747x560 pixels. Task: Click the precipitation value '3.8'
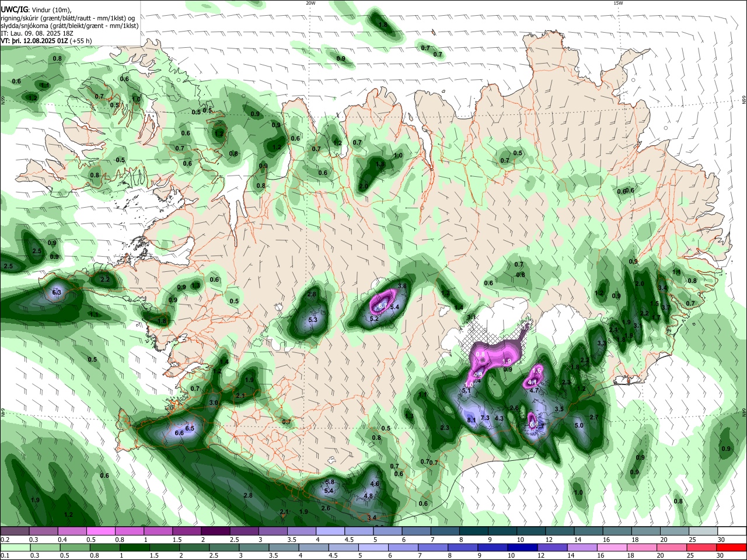coord(402,286)
